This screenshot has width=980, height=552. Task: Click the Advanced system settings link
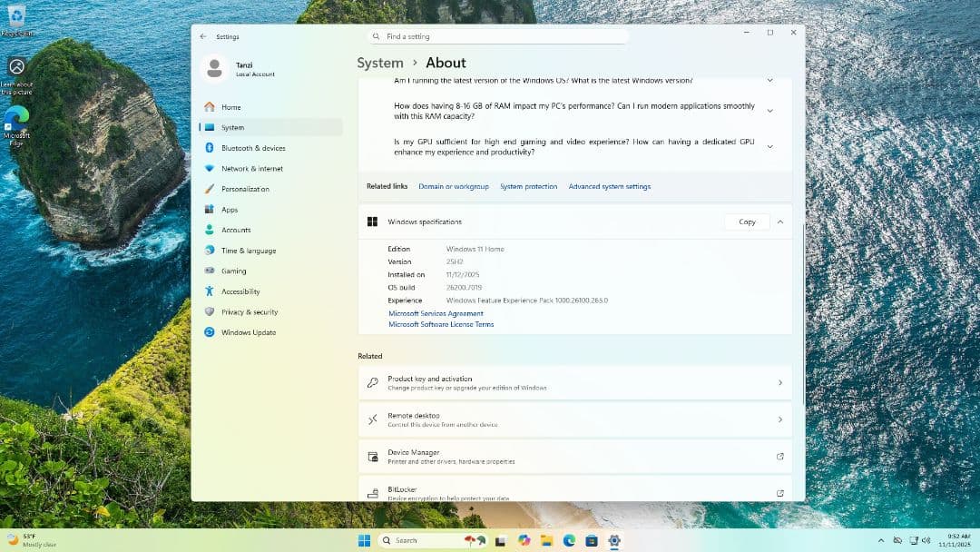tap(609, 186)
